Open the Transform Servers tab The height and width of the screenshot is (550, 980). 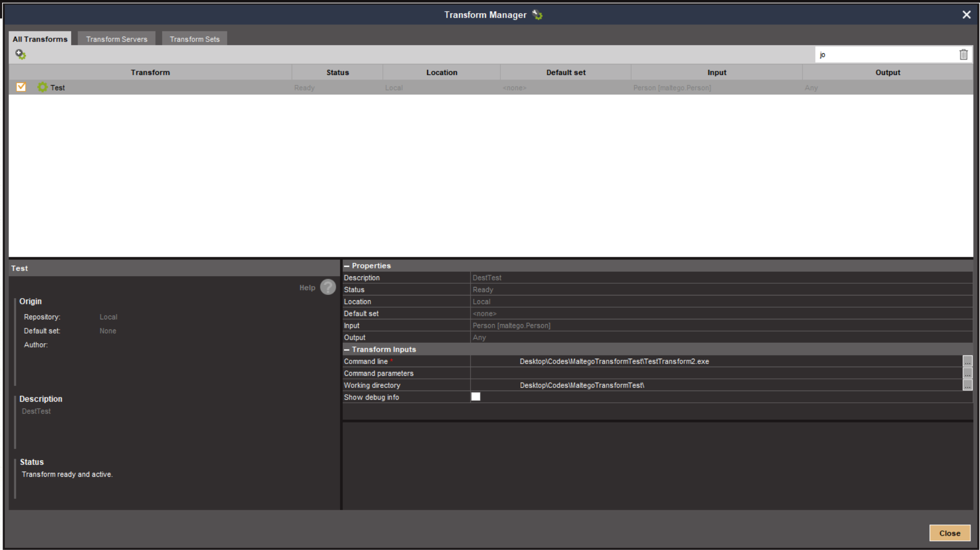(x=117, y=39)
